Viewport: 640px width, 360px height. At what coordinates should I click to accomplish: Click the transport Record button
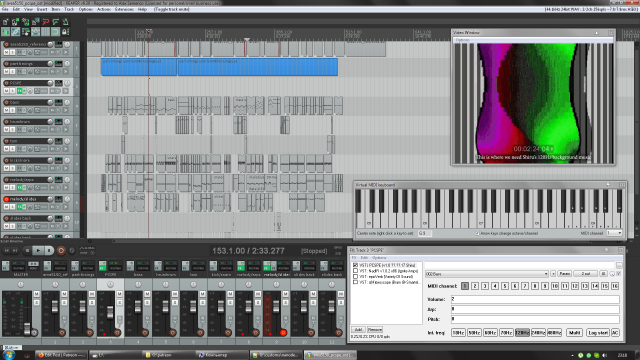(61, 250)
